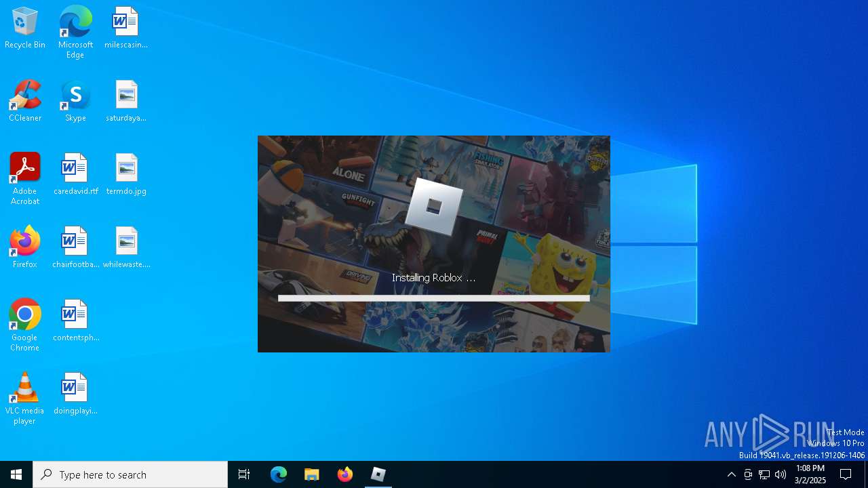Select the saturdaya image file icon

click(x=126, y=101)
